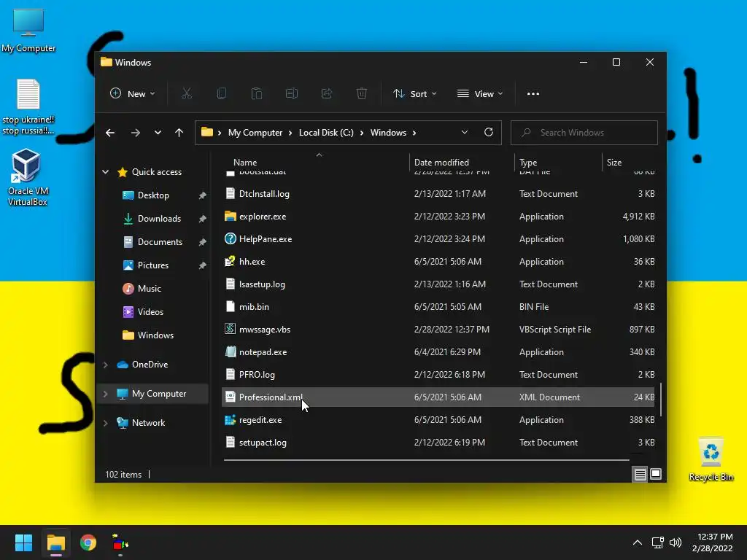Image resolution: width=747 pixels, height=560 pixels.
Task: Select regedit.exe file icon
Action: tap(230, 420)
